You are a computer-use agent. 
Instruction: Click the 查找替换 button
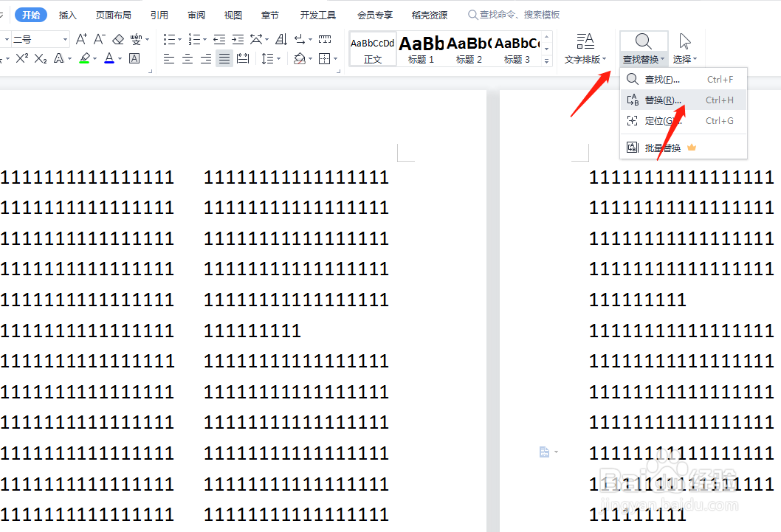coord(644,49)
